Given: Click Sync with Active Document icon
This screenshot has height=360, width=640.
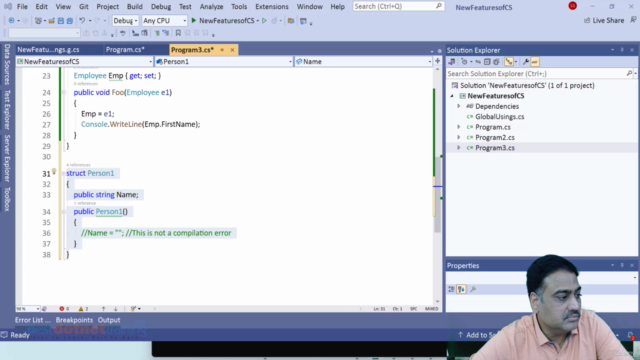Looking at the screenshot, I should pos(478,62).
